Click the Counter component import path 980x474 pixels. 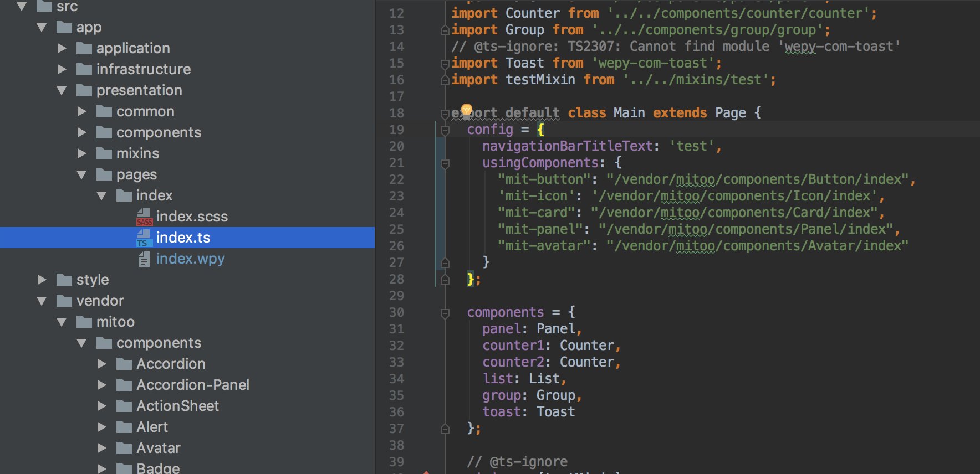pos(738,13)
